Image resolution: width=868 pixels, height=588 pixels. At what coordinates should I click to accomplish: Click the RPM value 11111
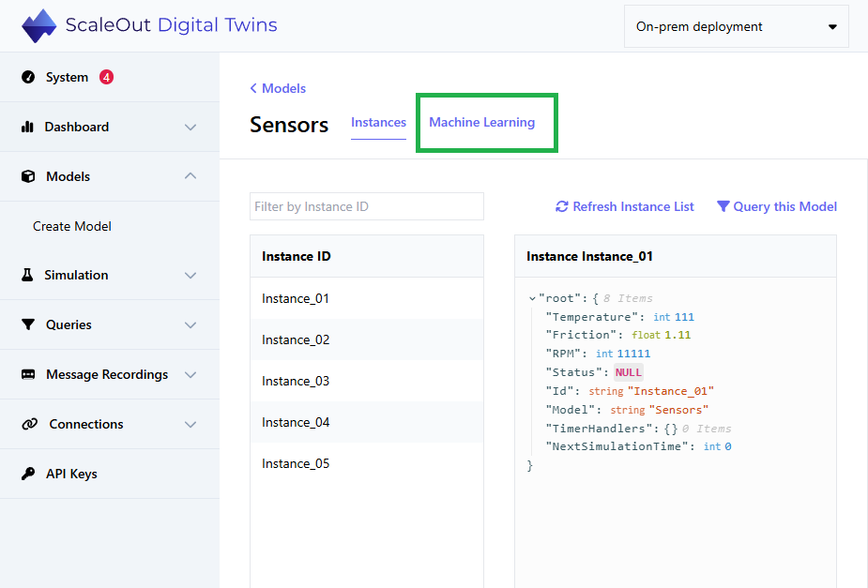click(x=633, y=354)
